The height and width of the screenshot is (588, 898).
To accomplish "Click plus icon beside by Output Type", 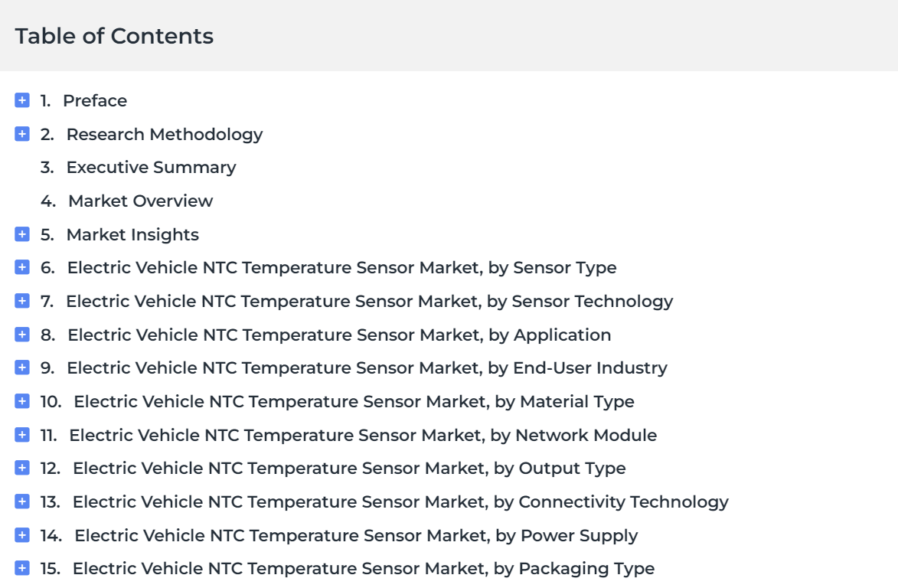I will (x=21, y=468).
